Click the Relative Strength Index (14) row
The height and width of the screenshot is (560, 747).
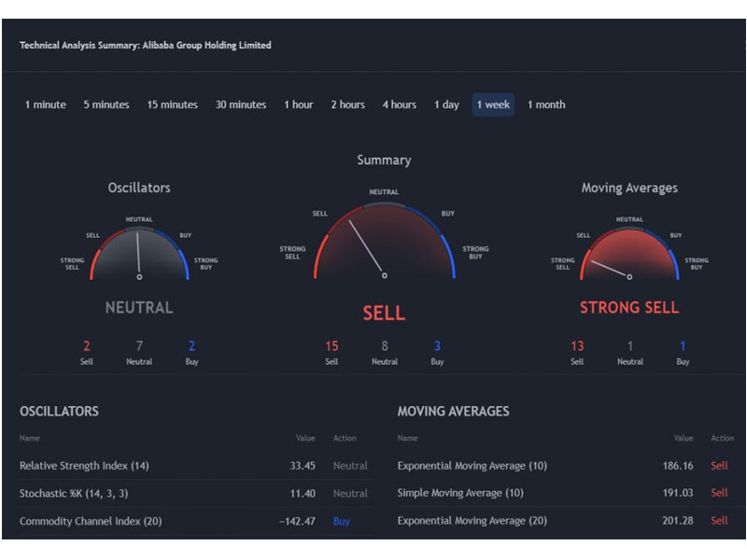(195, 466)
